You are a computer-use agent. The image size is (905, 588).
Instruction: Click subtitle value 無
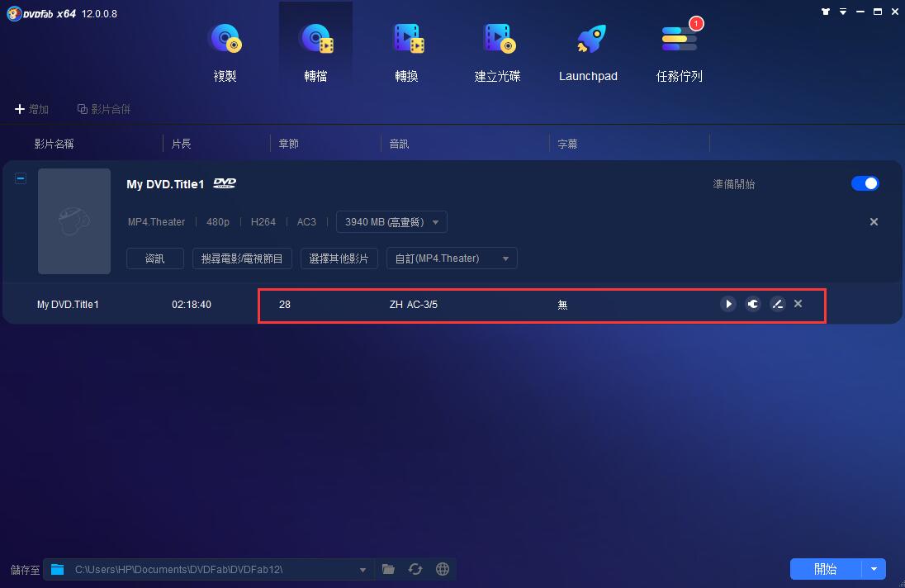tap(563, 305)
